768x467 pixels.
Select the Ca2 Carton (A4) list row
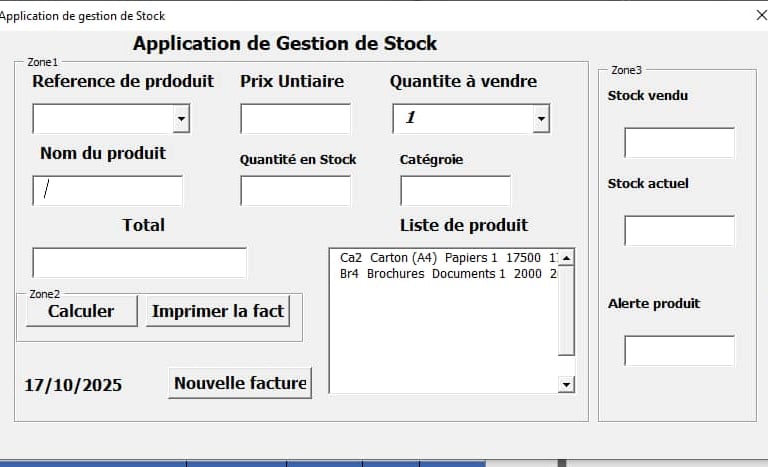pos(445,258)
